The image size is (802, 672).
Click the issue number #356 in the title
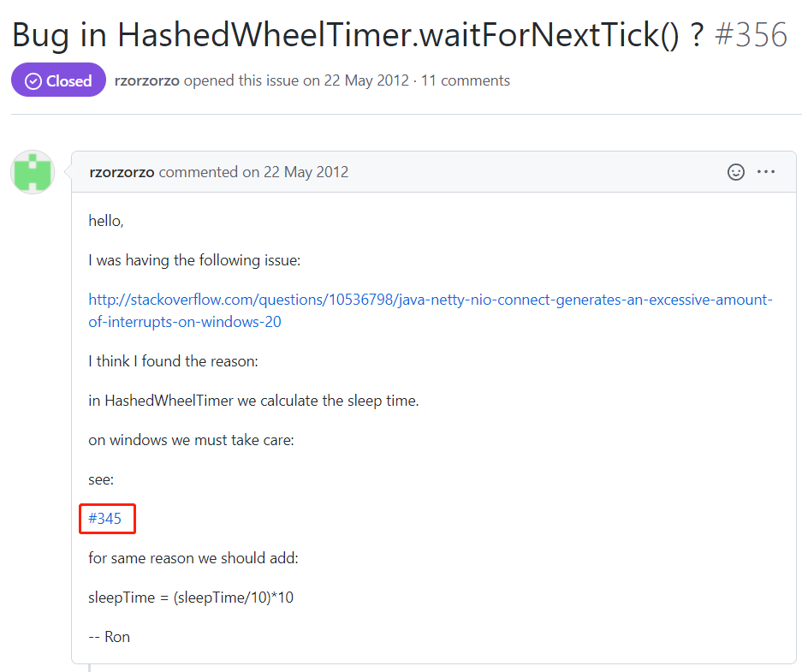[750, 35]
